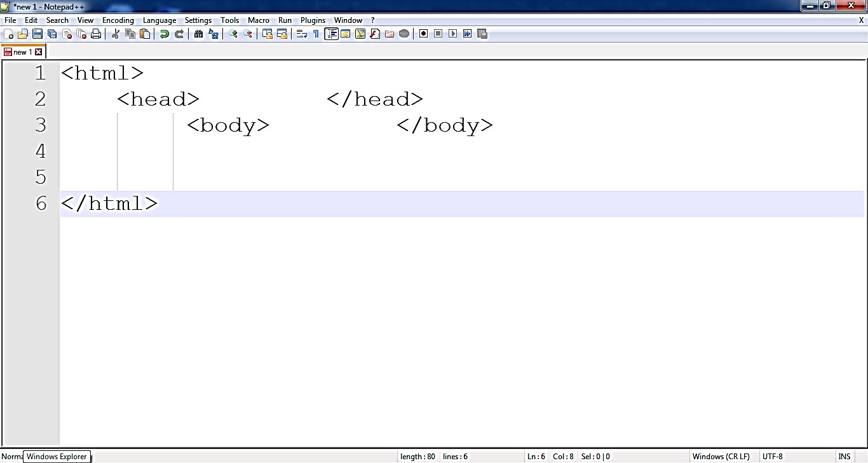Place the cursor on the </html> line
The width and height of the screenshot is (868, 463).
click(462, 204)
